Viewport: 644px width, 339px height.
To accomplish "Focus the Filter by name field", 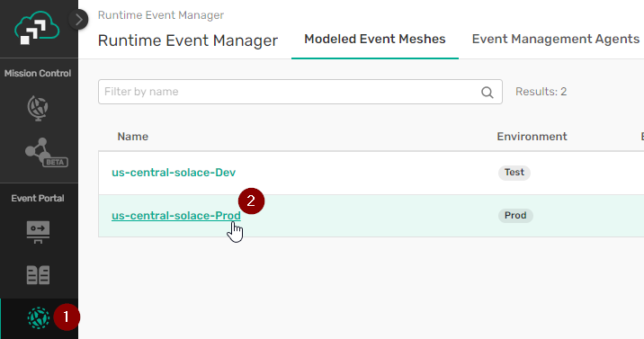I will coord(300,92).
